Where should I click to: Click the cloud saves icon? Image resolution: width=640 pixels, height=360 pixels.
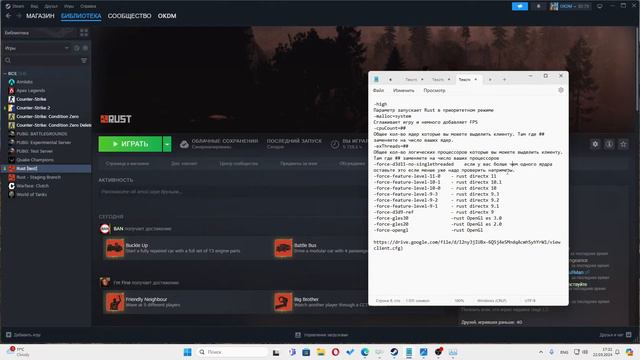tap(184, 144)
